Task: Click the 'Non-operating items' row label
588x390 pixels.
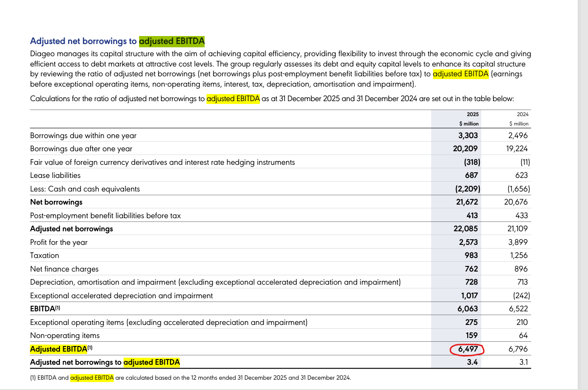Action: click(x=65, y=336)
